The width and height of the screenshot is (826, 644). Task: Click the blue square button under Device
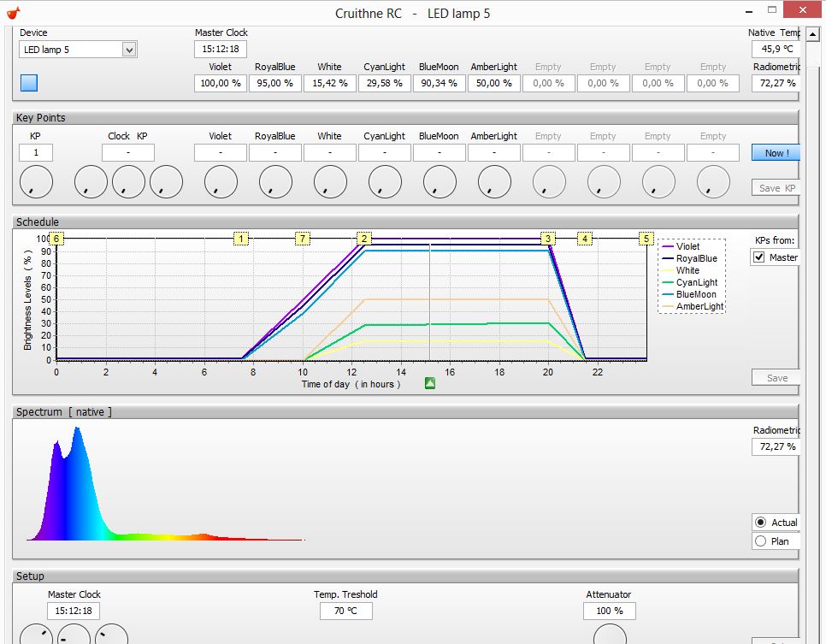(29, 83)
